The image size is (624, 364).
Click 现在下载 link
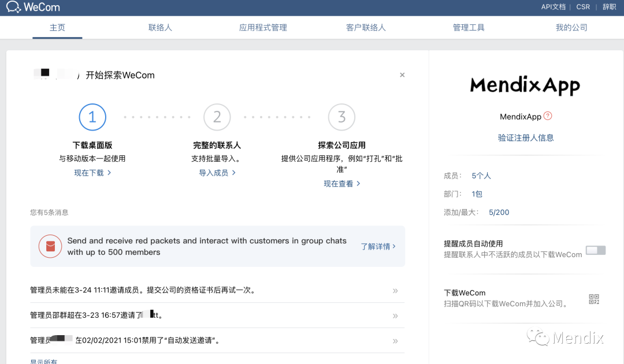point(92,173)
